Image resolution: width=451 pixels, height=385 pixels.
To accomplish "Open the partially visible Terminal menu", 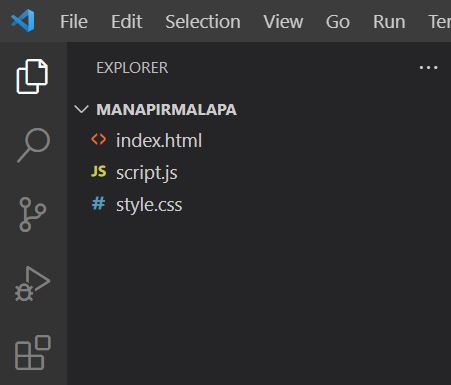I will pos(440,22).
